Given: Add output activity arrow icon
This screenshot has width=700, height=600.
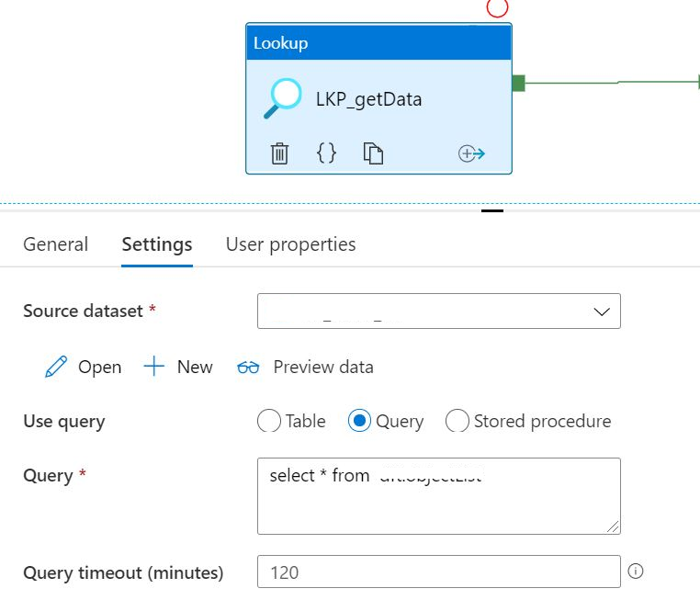Looking at the screenshot, I should click(471, 153).
